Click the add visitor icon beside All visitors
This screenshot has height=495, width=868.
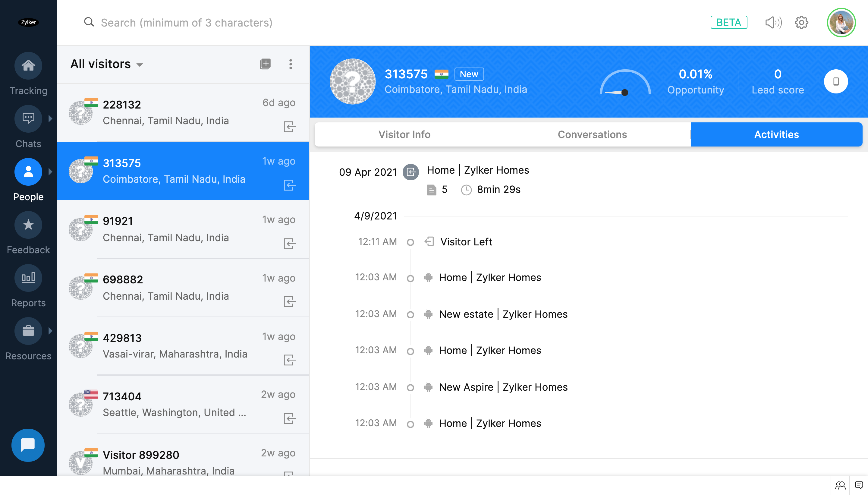265,64
